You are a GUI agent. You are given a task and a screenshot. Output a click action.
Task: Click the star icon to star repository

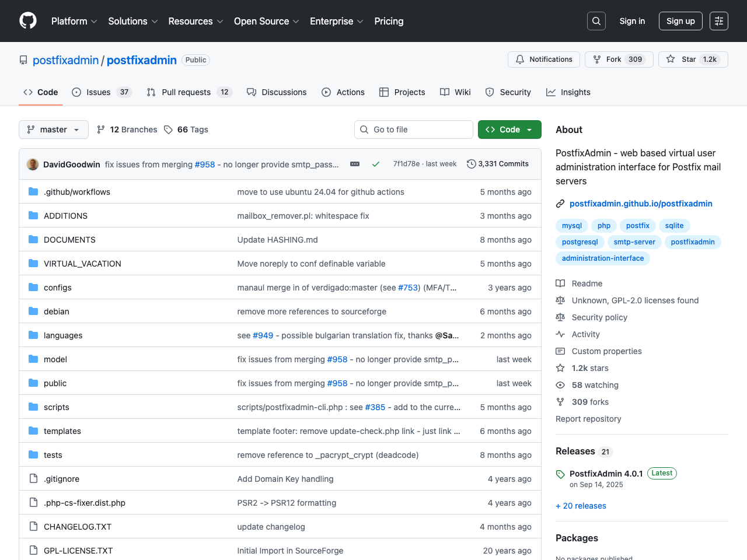point(670,59)
